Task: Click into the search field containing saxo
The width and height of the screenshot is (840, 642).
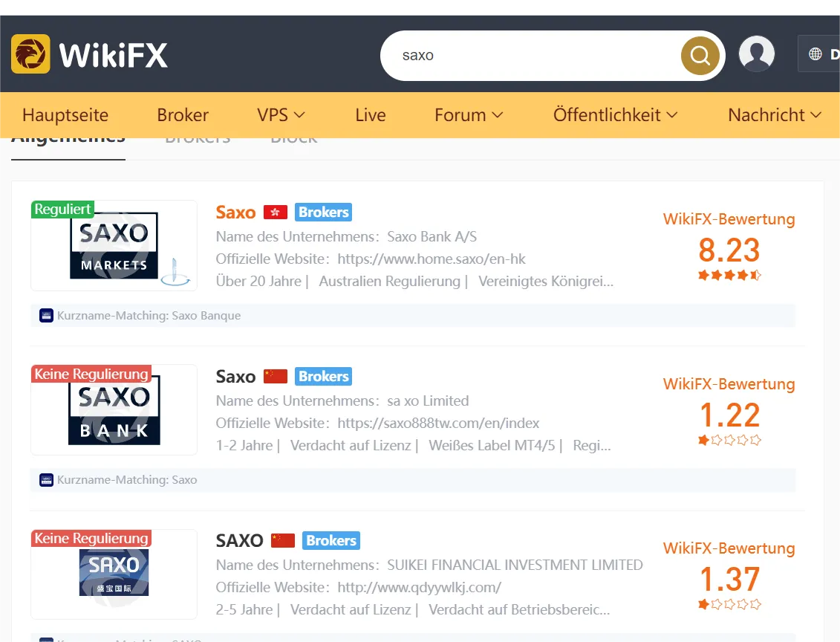Action: [535, 55]
